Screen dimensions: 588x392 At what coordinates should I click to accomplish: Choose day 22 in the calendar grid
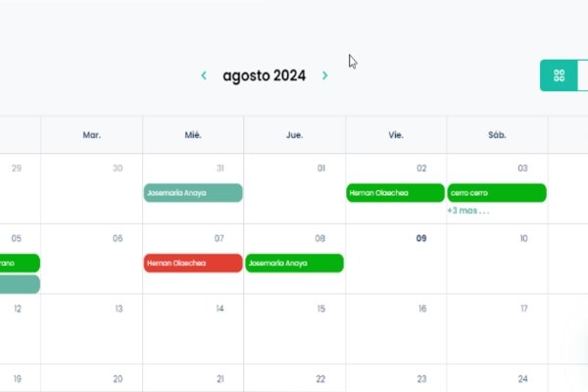320,378
